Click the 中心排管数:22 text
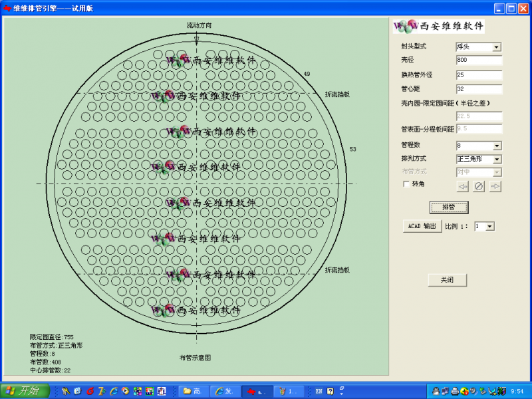 point(51,370)
